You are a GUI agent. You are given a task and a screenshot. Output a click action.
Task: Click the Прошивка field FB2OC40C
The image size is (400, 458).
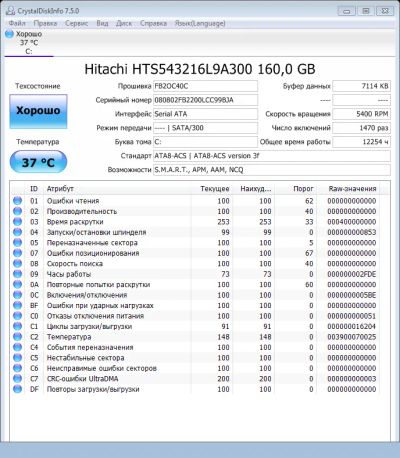205,86
